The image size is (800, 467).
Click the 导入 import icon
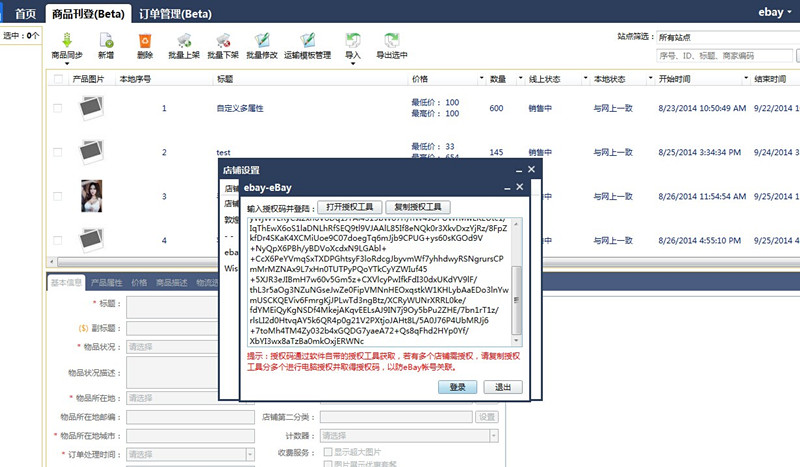353,40
